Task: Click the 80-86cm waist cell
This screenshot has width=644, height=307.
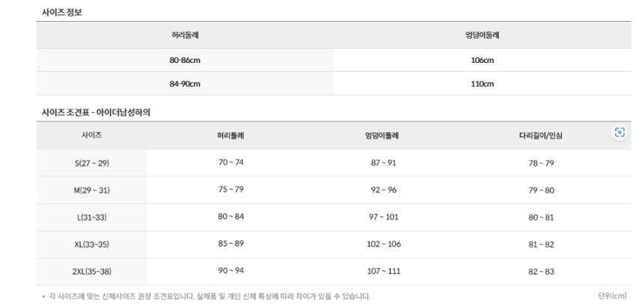Action: [x=185, y=60]
